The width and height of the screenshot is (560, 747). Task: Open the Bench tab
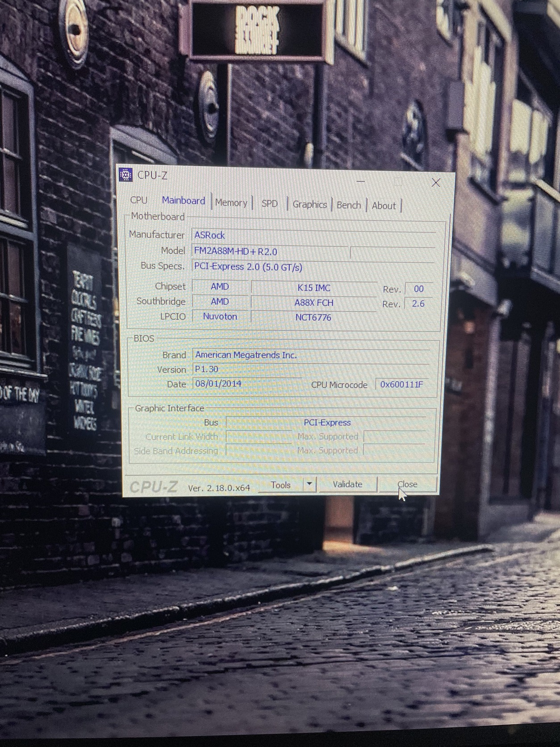tap(349, 205)
